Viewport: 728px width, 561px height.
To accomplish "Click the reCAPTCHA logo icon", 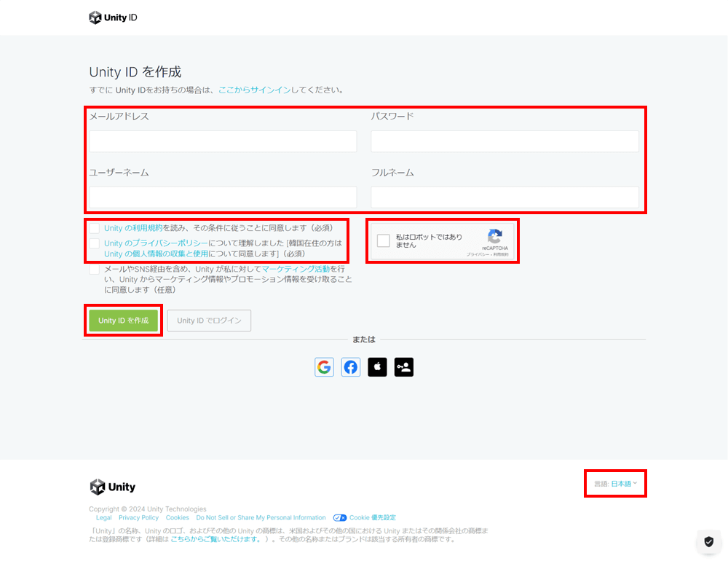I will click(495, 236).
